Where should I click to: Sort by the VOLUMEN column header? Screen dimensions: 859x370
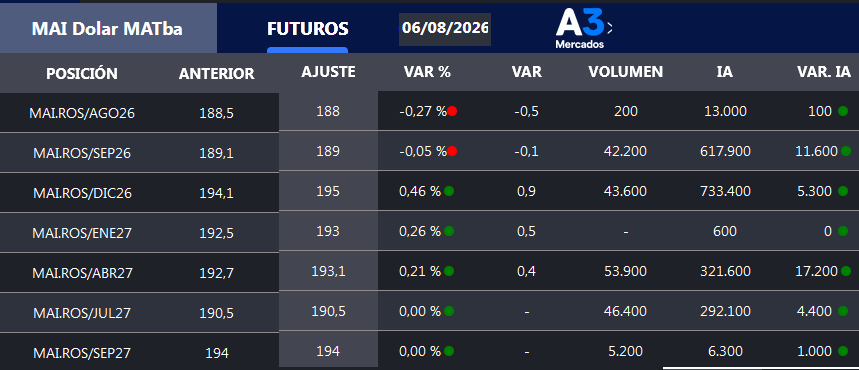(626, 72)
